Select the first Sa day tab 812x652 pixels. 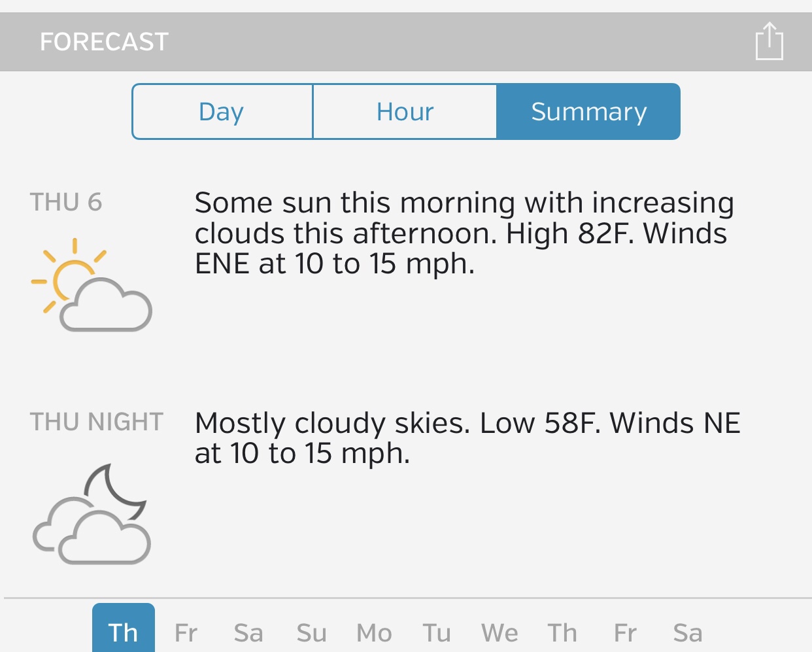tap(248, 633)
